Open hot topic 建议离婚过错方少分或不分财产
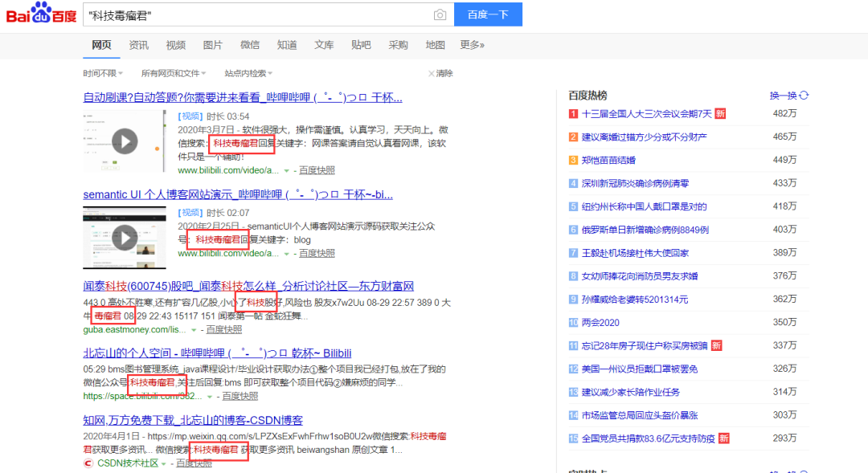The width and height of the screenshot is (868, 473). (x=644, y=137)
